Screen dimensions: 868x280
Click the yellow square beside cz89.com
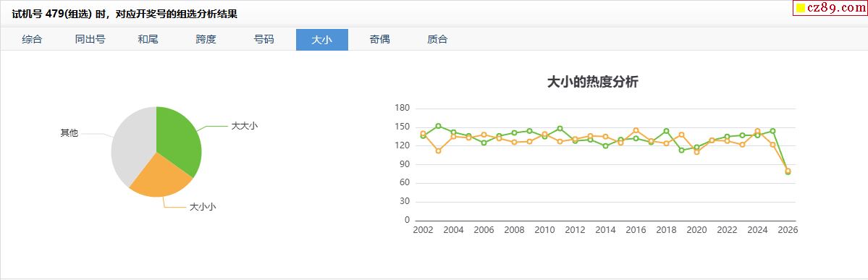click(800, 8)
